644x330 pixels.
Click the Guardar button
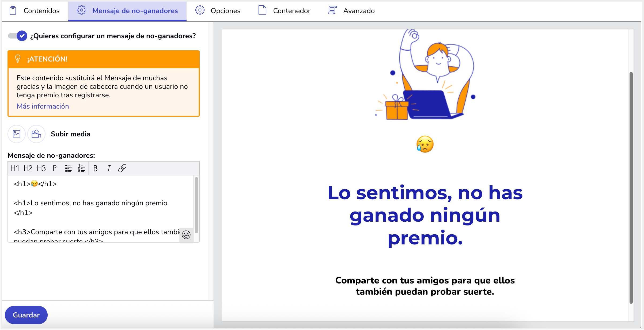(26, 315)
